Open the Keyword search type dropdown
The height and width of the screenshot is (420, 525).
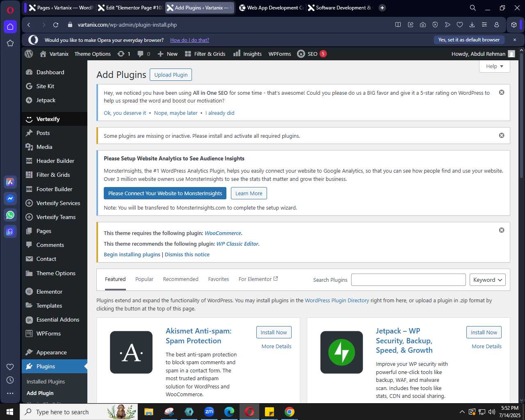487,280
